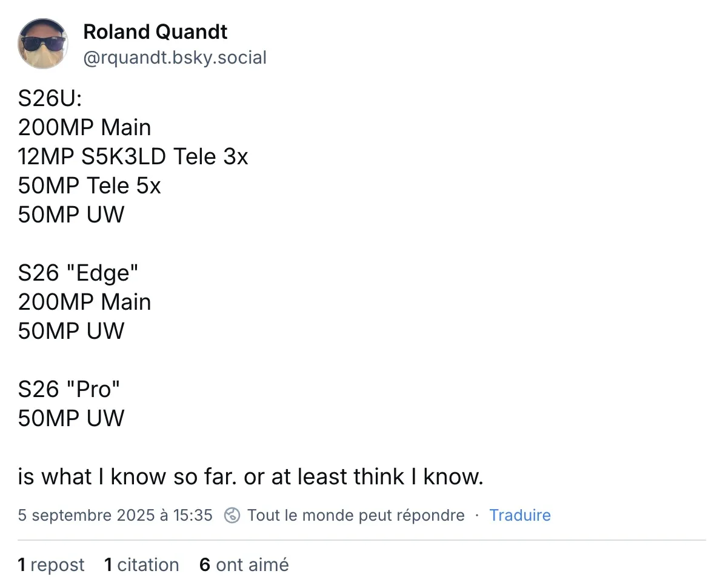Click "200MP Main" under S26 "Edge"
This screenshot has height=588, width=720.
(84, 302)
